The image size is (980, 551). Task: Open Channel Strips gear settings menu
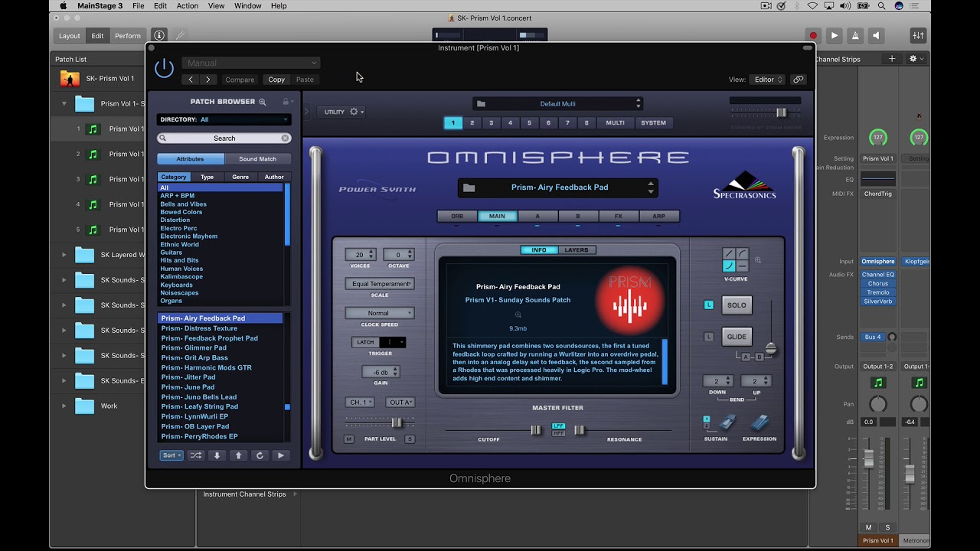[916, 59]
